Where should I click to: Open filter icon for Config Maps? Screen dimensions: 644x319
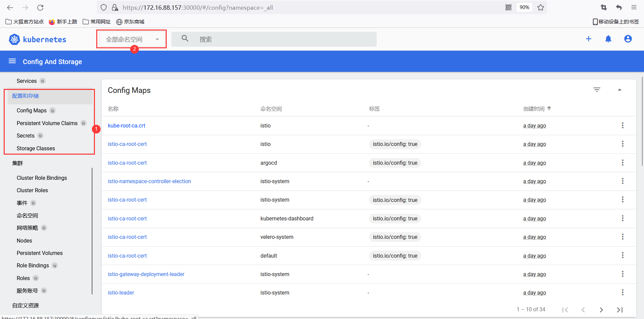click(x=597, y=90)
